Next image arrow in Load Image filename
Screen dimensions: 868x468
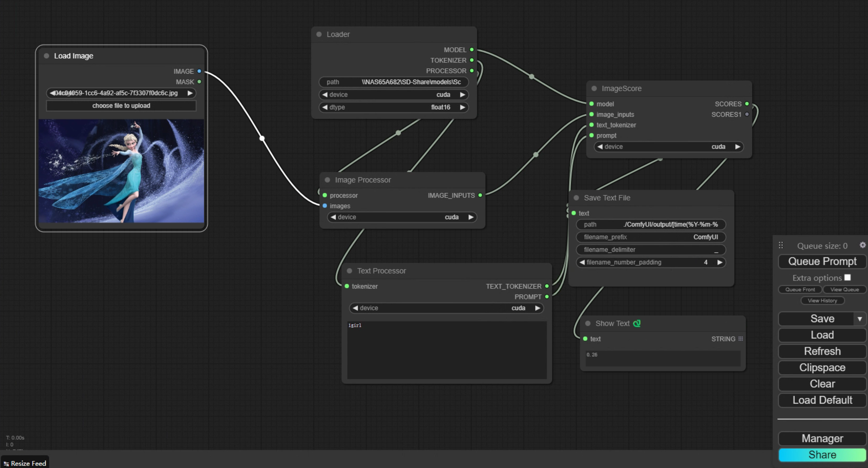pos(190,93)
